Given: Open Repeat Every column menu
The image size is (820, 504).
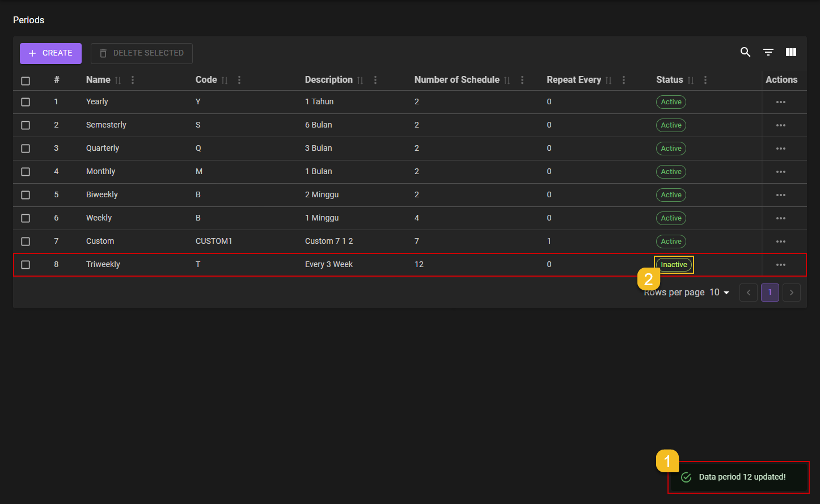Looking at the screenshot, I should tap(624, 81).
